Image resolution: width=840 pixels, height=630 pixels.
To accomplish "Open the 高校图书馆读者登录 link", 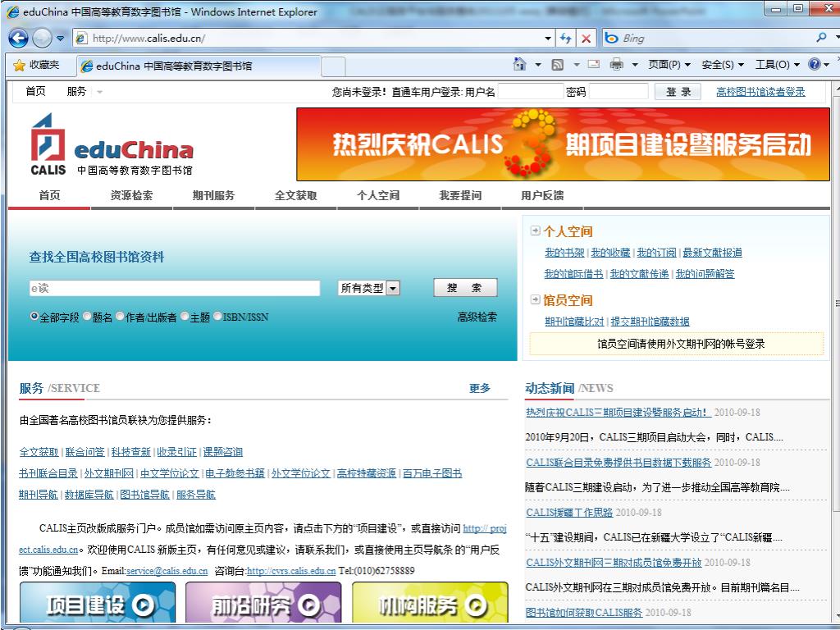I will [x=760, y=92].
